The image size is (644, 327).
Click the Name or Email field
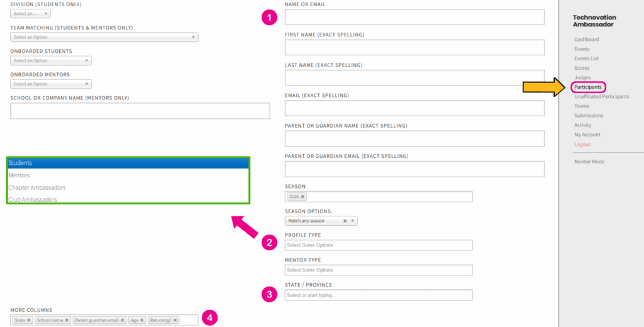(x=414, y=17)
